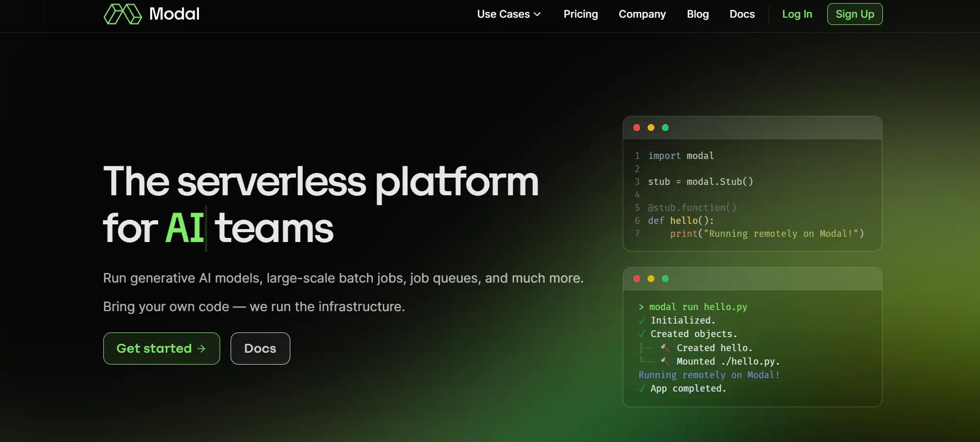This screenshot has height=442, width=980.
Task: Click the red dot in terminal window
Action: click(x=637, y=279)
